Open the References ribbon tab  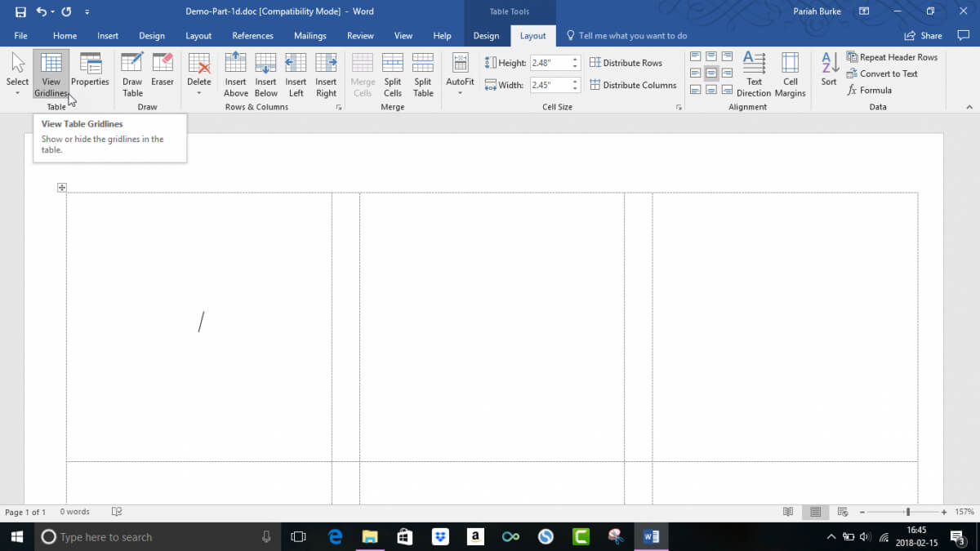252,36
